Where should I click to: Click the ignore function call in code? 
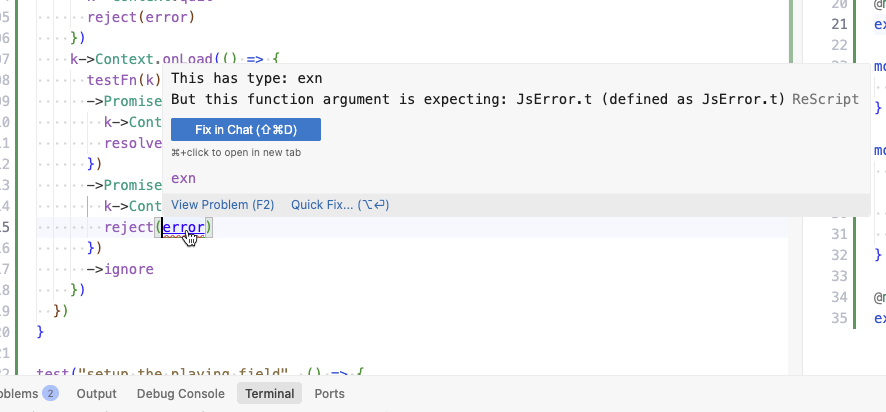click(x=129, y=269)
